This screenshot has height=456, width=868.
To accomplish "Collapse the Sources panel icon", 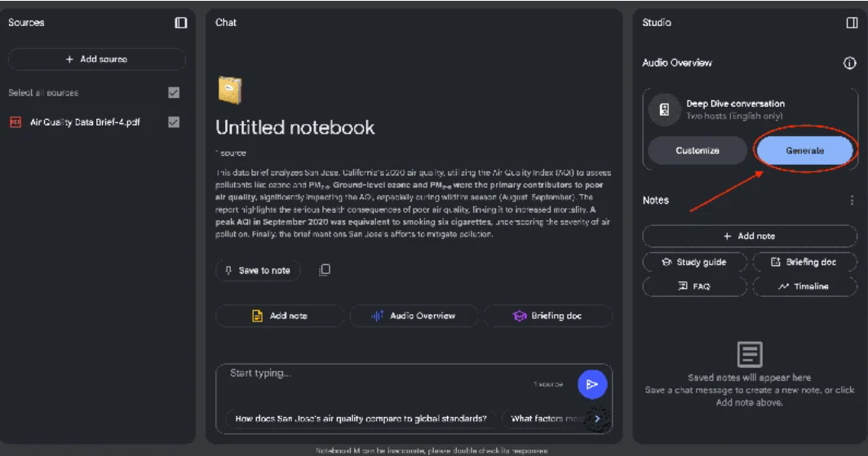I will pos(181,23).
